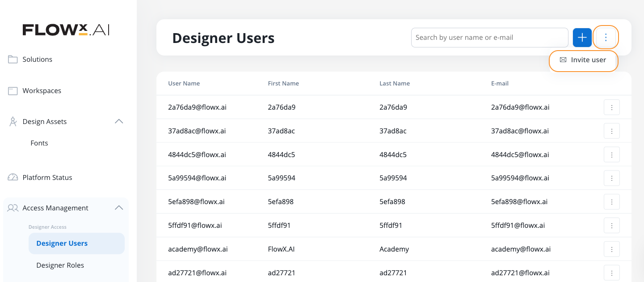The height and width of the screenshot is (282, 644).
Task: Open row actions for 2a76da9@flowx.ai
Action: point(611,107)
